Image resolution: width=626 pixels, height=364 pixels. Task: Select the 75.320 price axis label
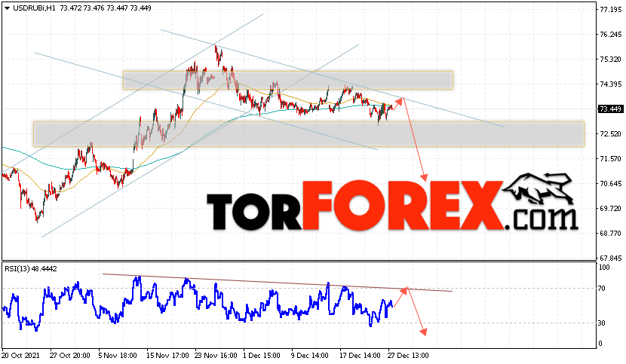(x=611, y=59)
